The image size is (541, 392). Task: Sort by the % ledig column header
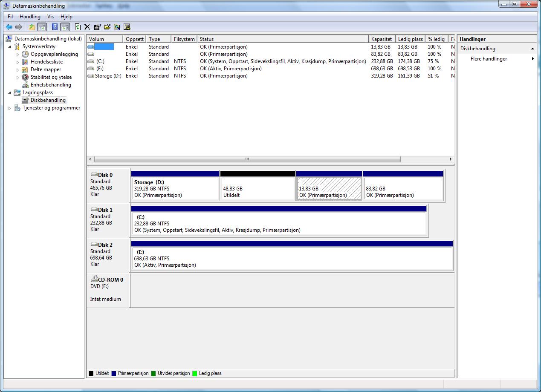(x=437, y=39)
